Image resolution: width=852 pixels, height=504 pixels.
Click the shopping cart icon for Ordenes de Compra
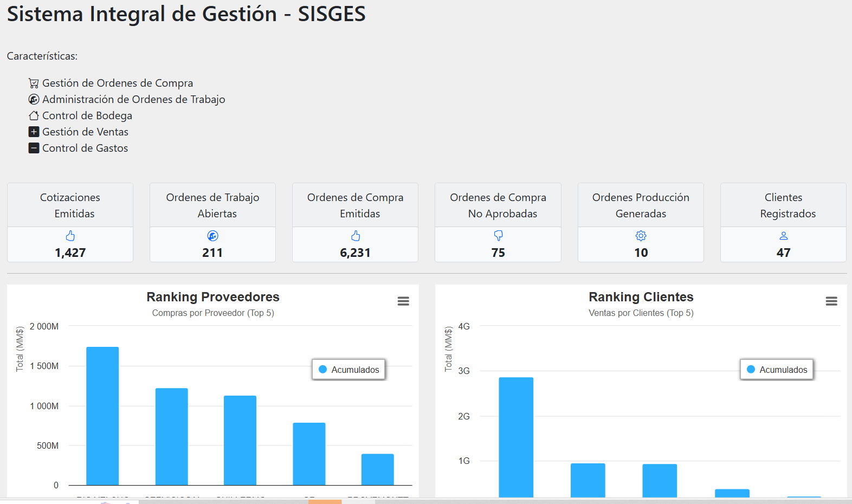(34, 83)
